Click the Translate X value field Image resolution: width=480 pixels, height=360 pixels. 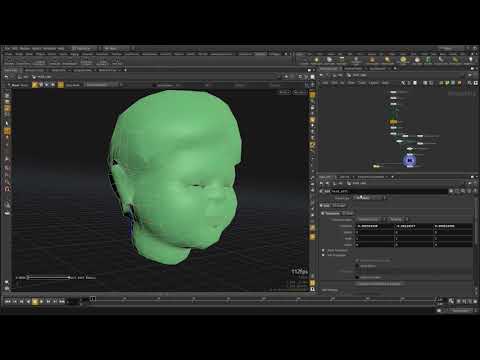pos(375,226)
